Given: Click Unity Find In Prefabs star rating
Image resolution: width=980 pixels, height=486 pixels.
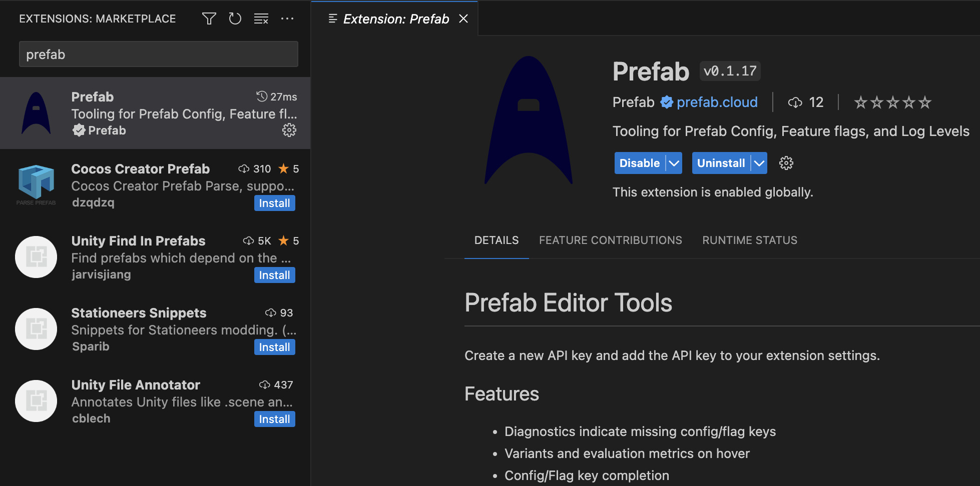Looking at the screenshot, I should click(x=289, y=241).
